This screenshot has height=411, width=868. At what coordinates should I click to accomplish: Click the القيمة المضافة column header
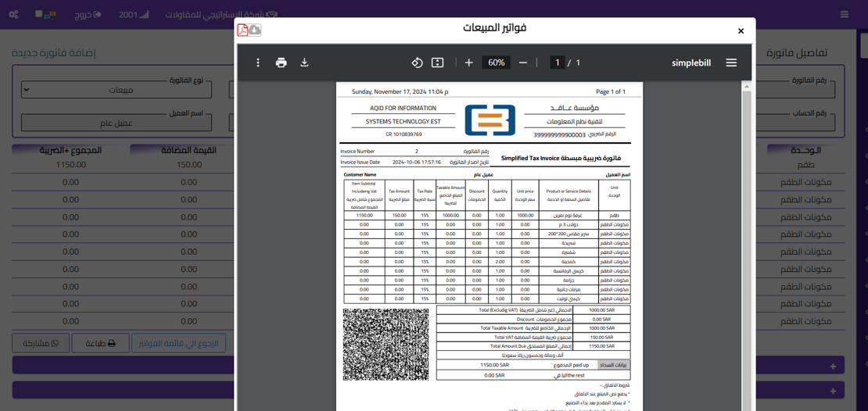tap(188, 150)
